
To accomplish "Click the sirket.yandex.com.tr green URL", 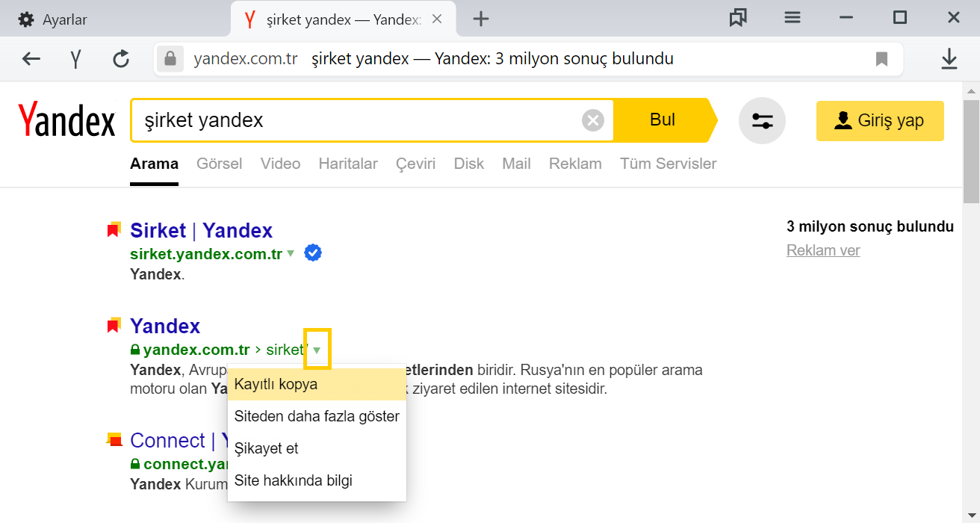I will (206, 254).
